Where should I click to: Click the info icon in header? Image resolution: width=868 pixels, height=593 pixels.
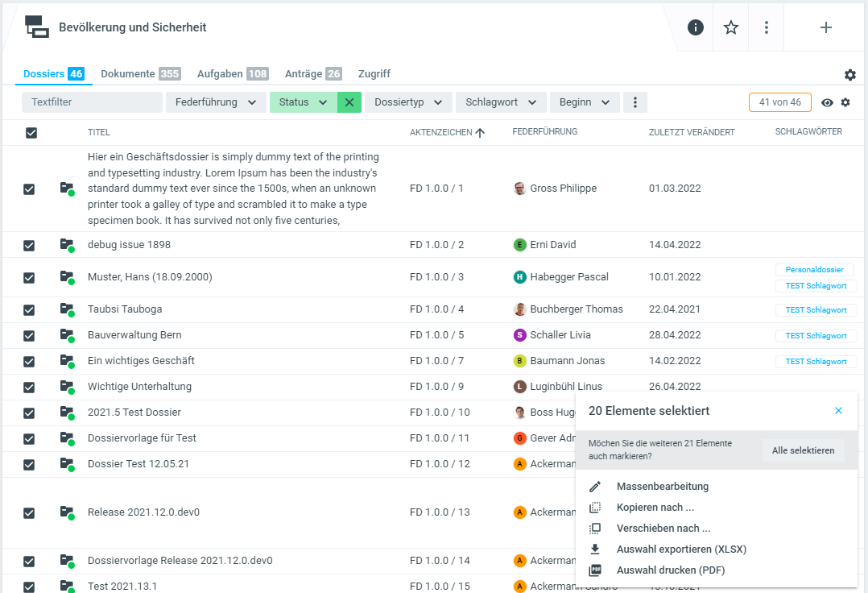pyautogui.click(x=696, y=27)
